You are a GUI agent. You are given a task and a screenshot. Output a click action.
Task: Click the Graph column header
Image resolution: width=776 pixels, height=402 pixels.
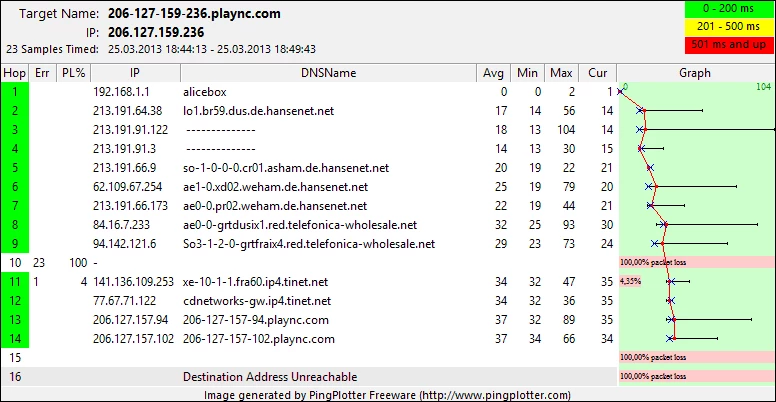tap(695, 73)
